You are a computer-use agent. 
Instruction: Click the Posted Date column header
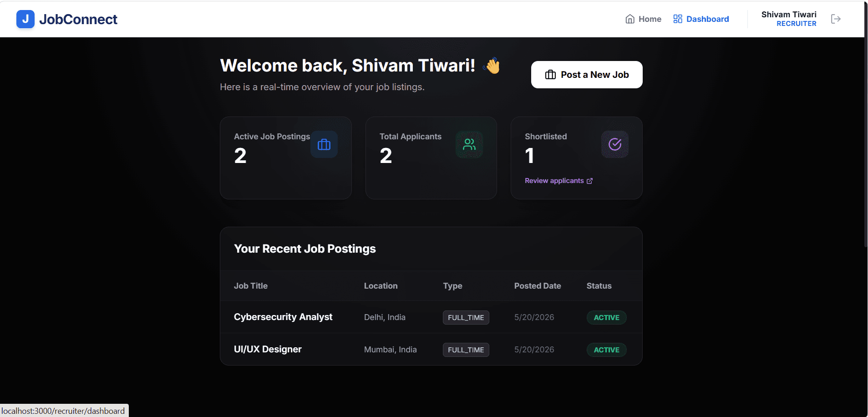click(x=538, y=286)
